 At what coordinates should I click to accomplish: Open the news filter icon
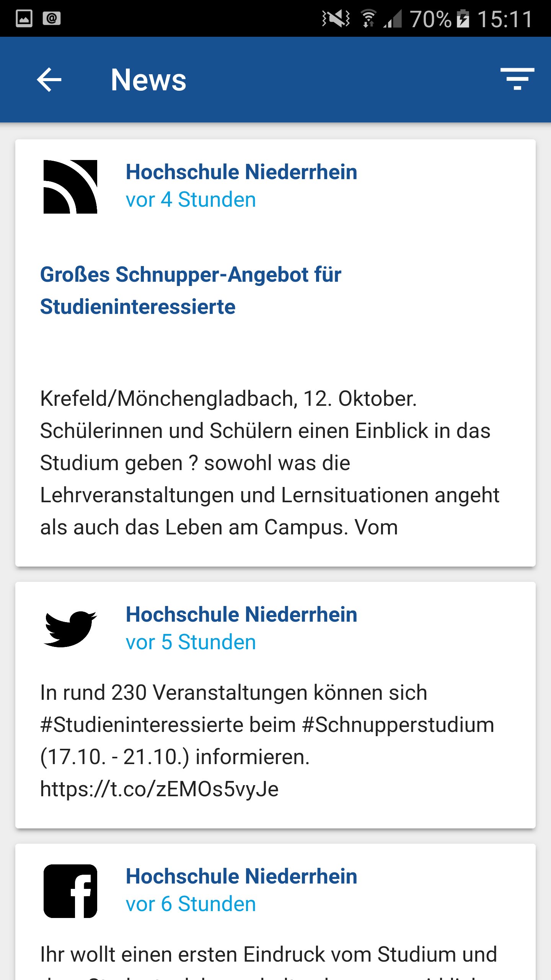517,79
